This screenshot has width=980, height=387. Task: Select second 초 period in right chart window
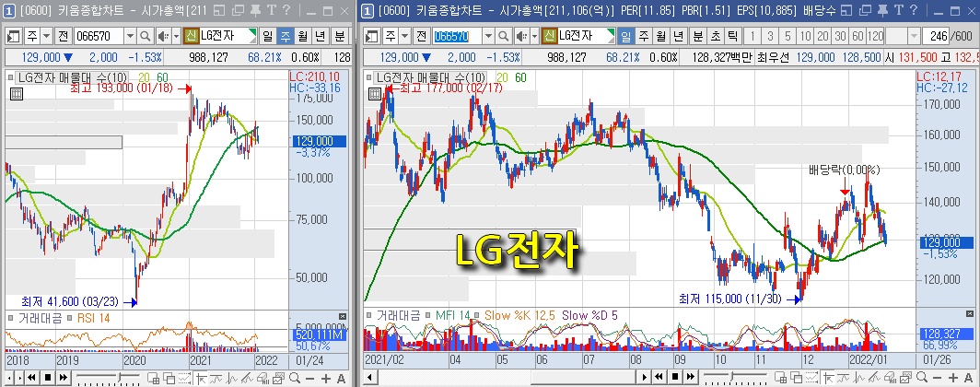tap(716, 36)
